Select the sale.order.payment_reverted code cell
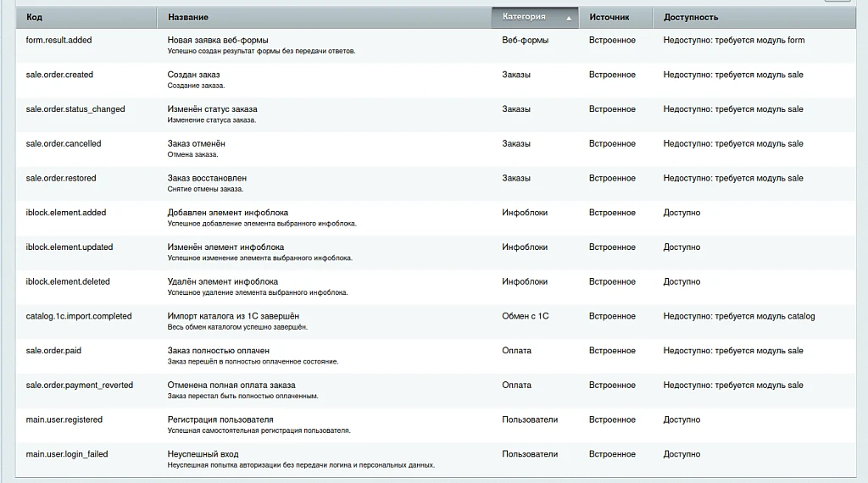 tap(79, 385)
